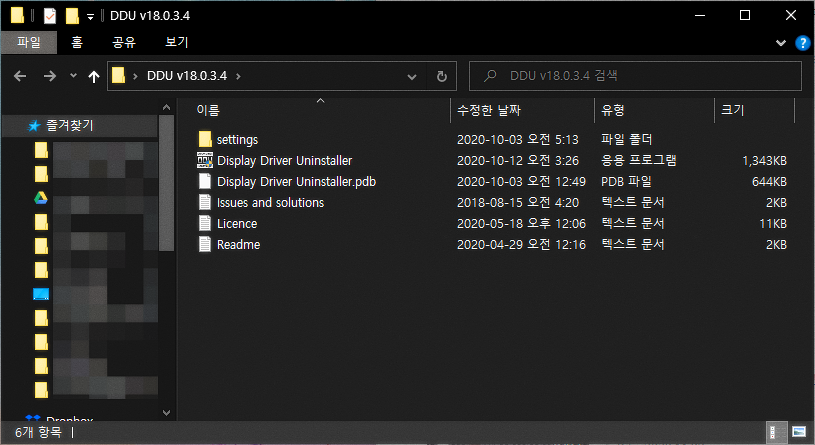The height and width of the screenshot is (445, 815).
Task: Select 'Display Driver Uninstaller' file name
Action: point(284,161)
